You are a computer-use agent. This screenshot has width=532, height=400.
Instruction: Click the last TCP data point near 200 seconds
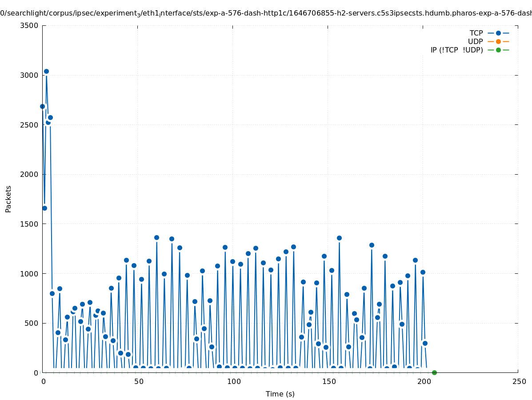[425, 343]
